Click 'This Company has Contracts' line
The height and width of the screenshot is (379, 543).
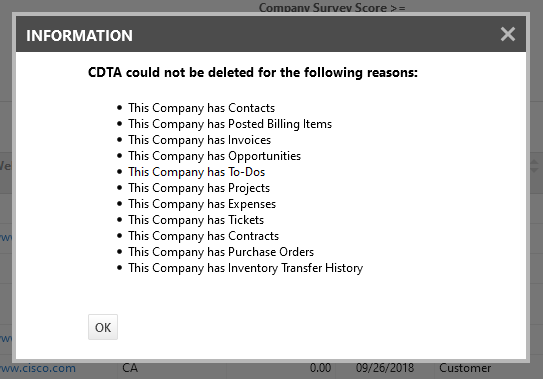(203, 236)
